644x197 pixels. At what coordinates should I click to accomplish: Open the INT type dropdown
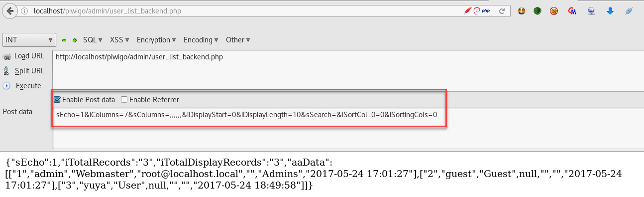coord(30,40)
